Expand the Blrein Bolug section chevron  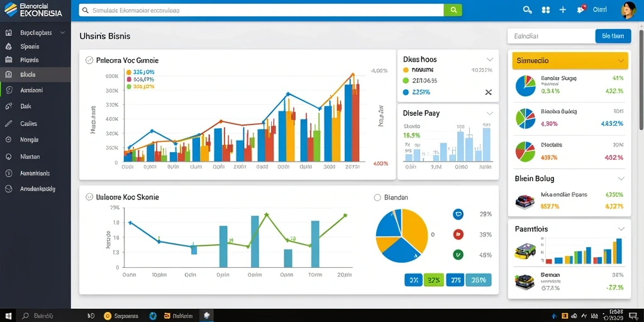coord(621,179)
